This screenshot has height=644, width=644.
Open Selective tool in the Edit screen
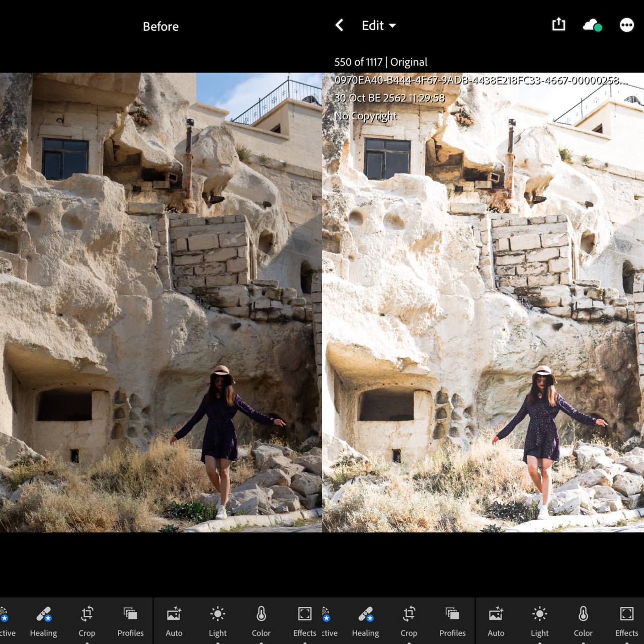(329, 622)
